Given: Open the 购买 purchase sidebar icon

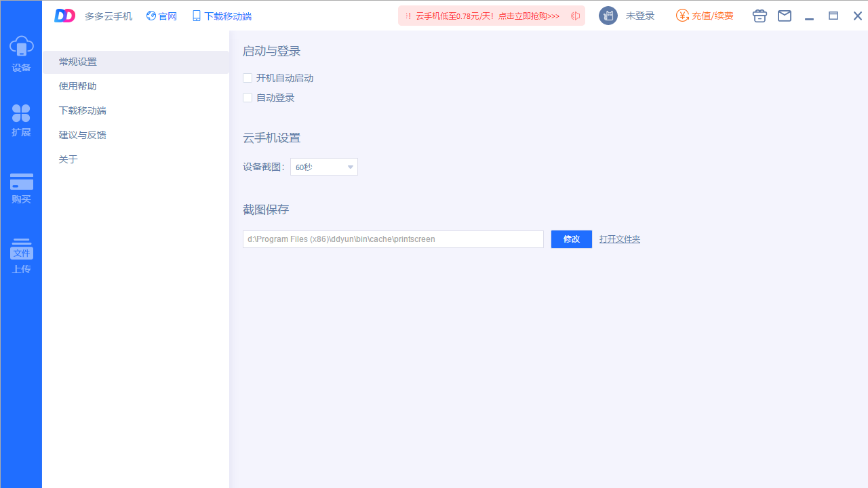Looking at the screenshot, I should point(21,188).
